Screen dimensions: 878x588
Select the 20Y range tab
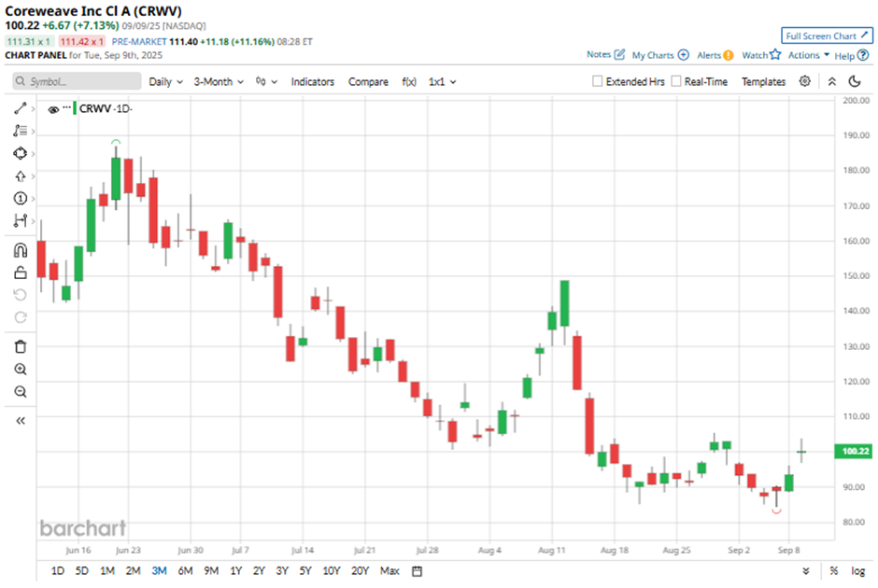click(x=360, y=570)
